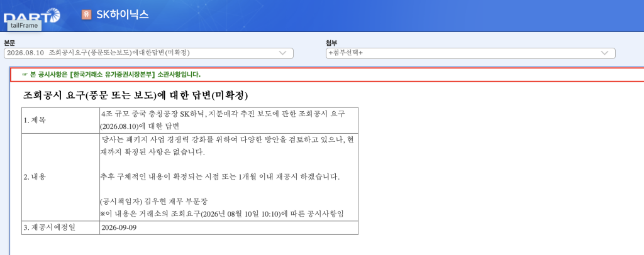Image resolution: width=644 pixels, height=255 pixels.
Task: Click the '1. 제목' table cell
Action: coord(60,120)
